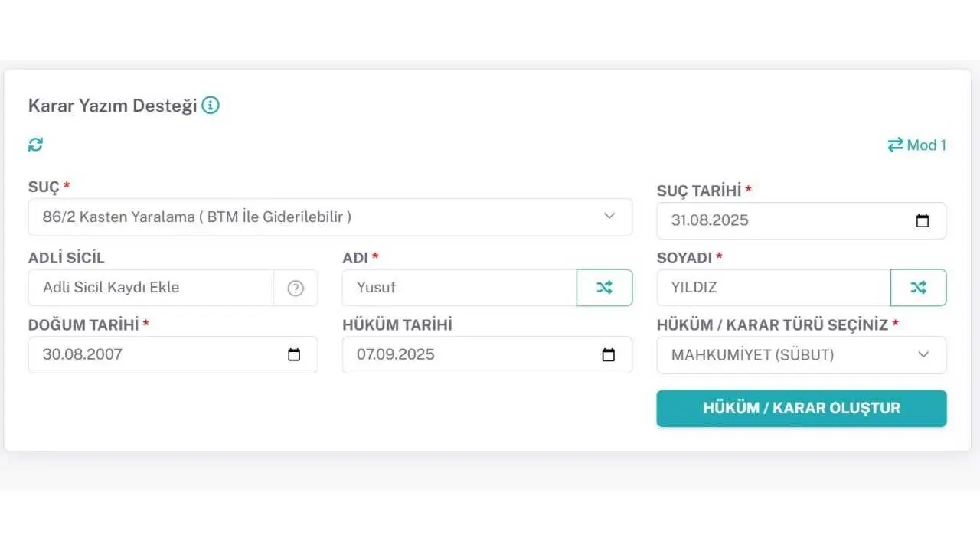Switch mode using Mod 1 toggle
This screenshot has height=551, width=980.
[916, 145]
